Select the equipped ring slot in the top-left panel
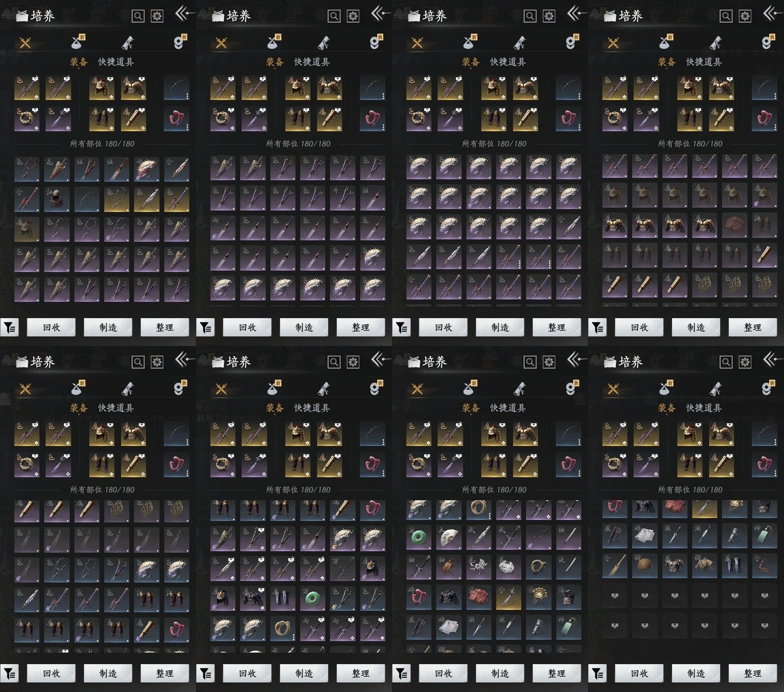The height and width of the screenshot is (692, 784). pos(27,119)
